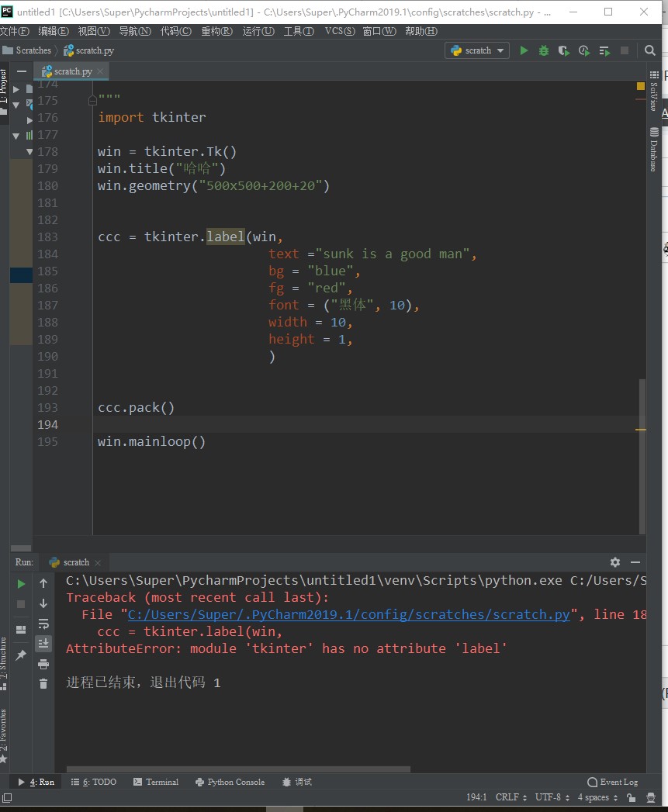Open the 代码(C) menu
The image size is (668, 812).
(x=175, y=31)
